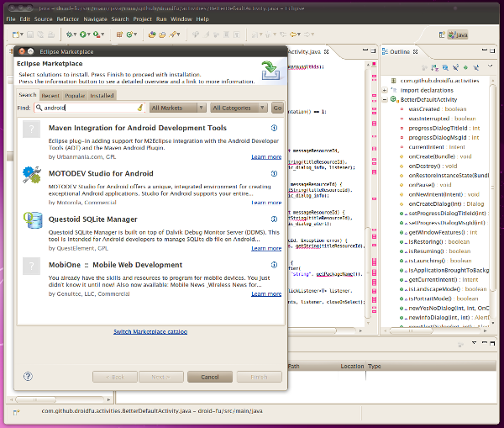Open dropdown arrow next to Run icon
Screen dimensions: 504x428
click(89, 34)
